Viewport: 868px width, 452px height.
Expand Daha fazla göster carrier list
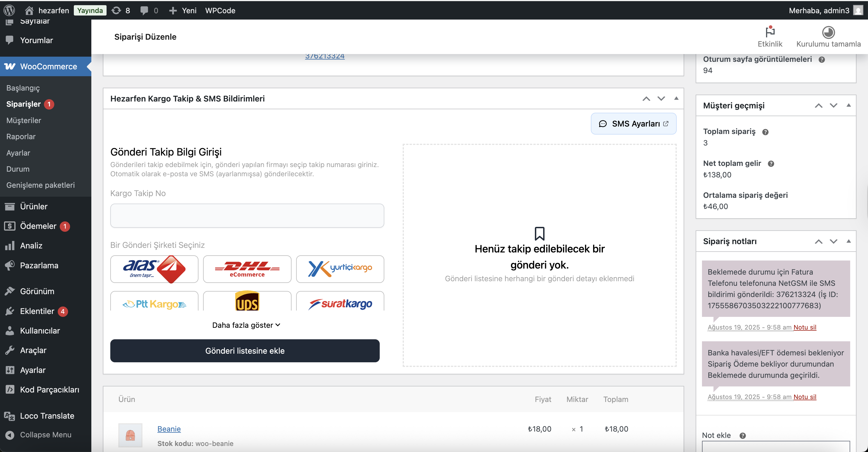click(x=246, y=325)
